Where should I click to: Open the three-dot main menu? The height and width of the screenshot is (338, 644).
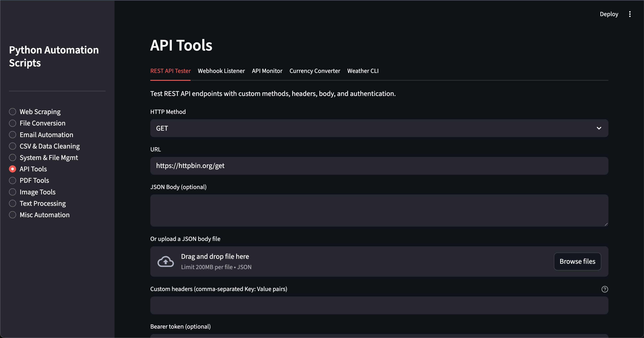630,14
